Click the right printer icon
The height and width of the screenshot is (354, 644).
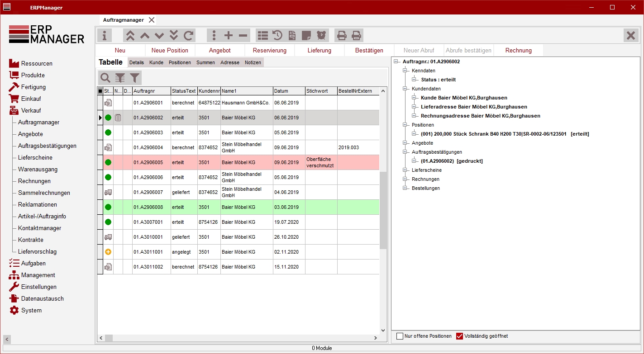[x=356, y=35]
